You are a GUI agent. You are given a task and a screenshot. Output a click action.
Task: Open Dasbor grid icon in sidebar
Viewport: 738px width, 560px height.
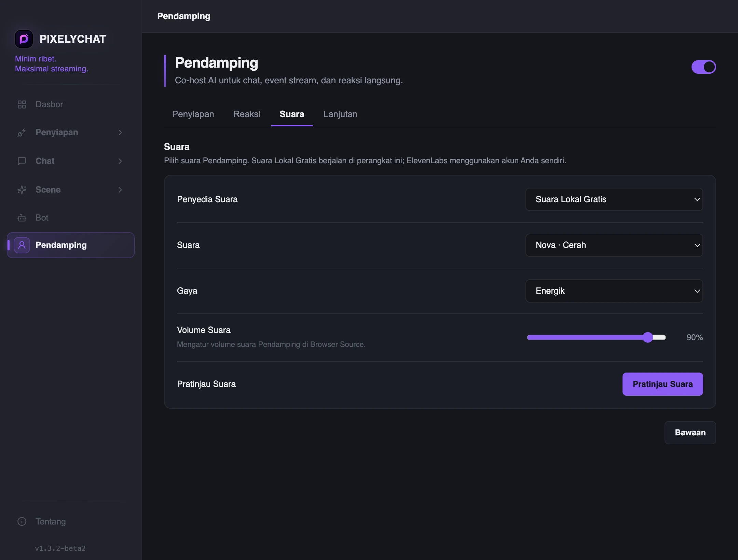tap(22, 104)
